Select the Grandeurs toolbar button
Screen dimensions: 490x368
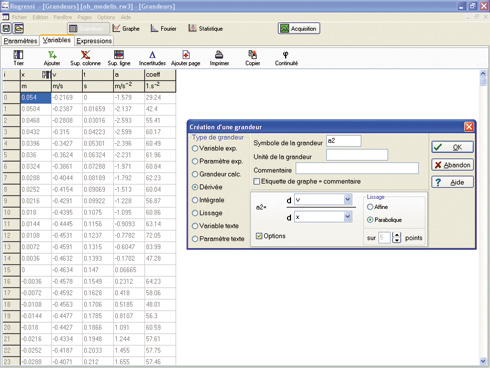click(88, 28)
